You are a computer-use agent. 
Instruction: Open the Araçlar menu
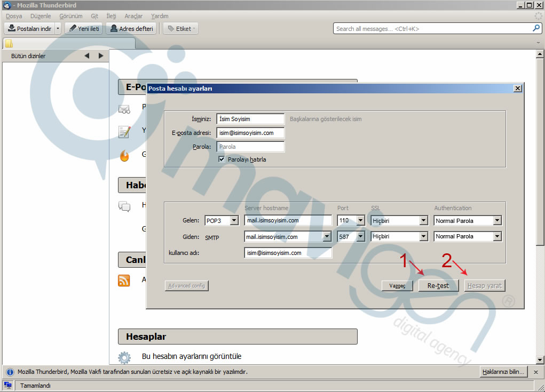pos(133,16)
